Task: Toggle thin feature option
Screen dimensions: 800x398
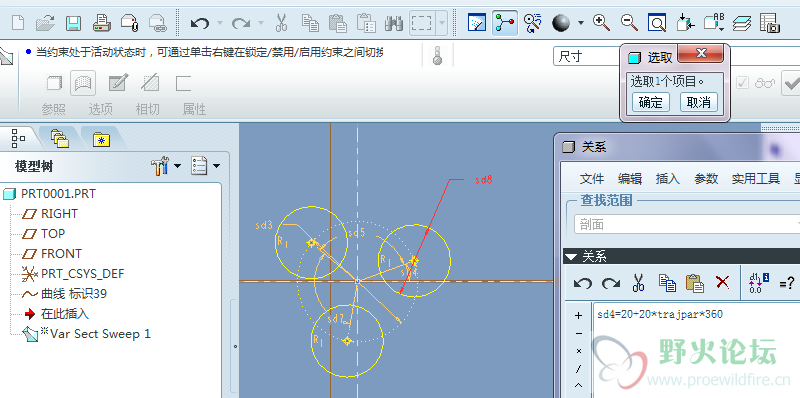Action: [x=183, y=83]
